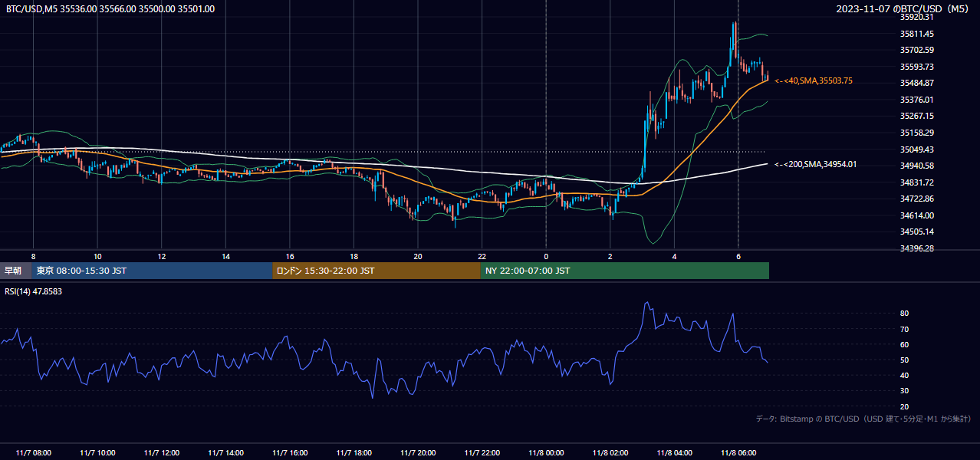Screen dimensions: 980x460
Task: Click price axis label 35158.29
Action: coord(917,133)
